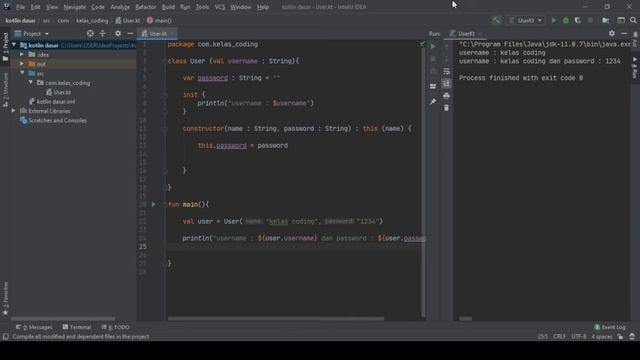640x360 pixels.
Task: Select User.kt file in the Project tree
Action: [58, 92]
